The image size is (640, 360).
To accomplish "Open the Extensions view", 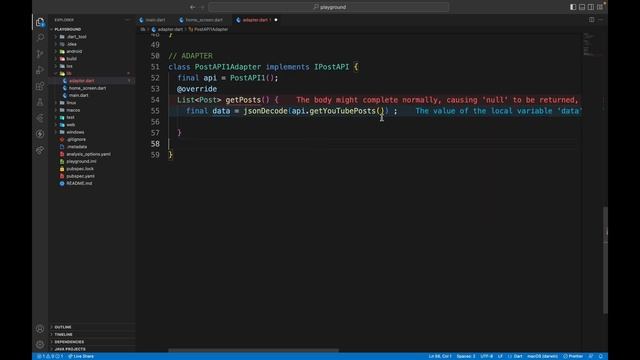I will 40,86.
